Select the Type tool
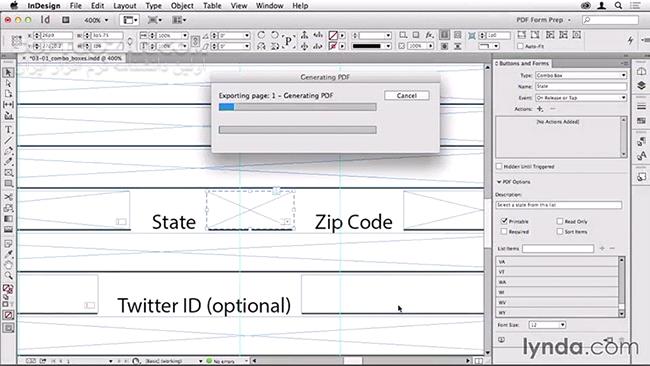650x366 pixels. 8,130
